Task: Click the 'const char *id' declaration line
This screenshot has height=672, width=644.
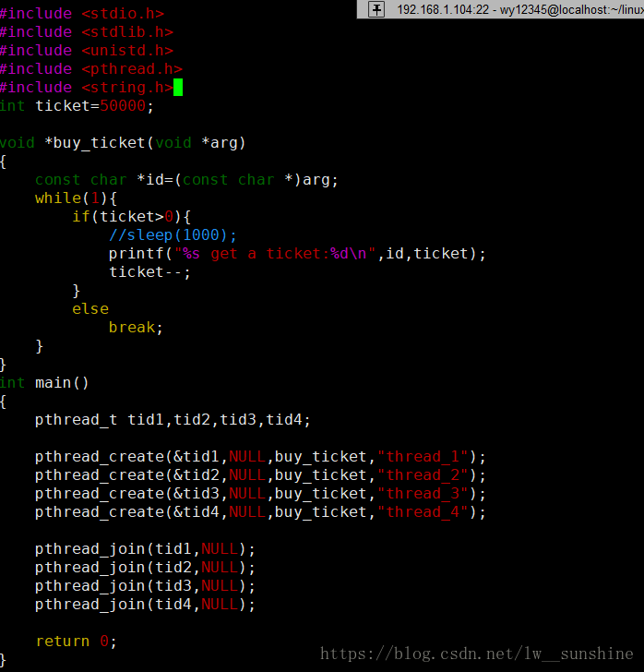Action: point(186,180)
